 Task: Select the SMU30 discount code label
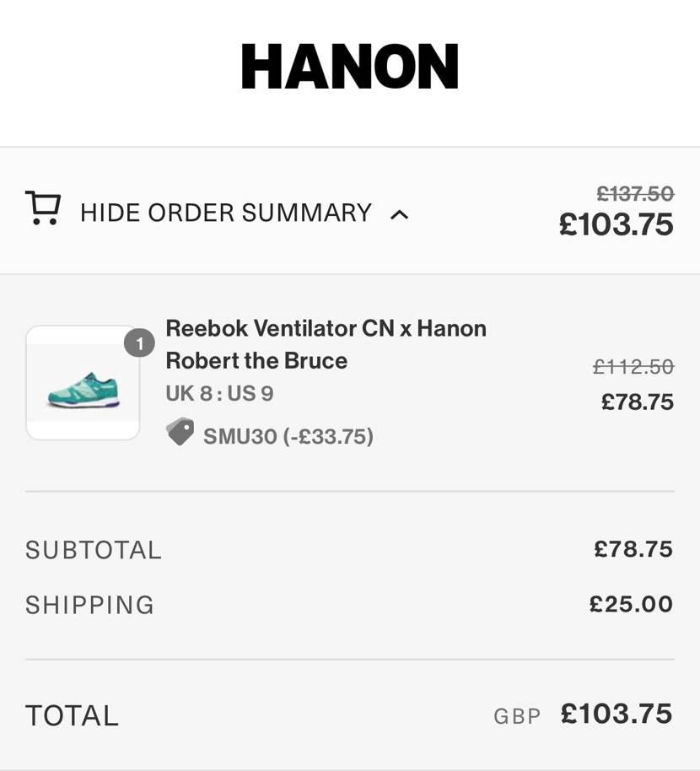pyautogui.click(x=287, y=436)
